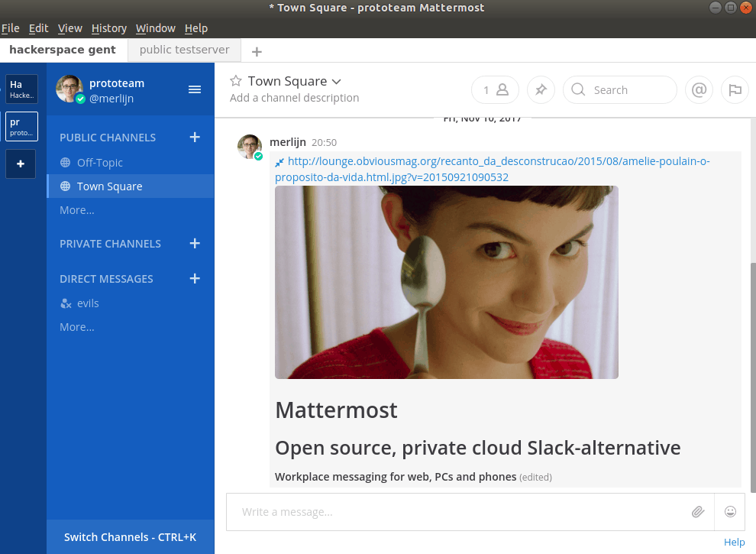Select the hackerspace gent tab
Viewport: 756px width, 554px height.
(63, 50)
